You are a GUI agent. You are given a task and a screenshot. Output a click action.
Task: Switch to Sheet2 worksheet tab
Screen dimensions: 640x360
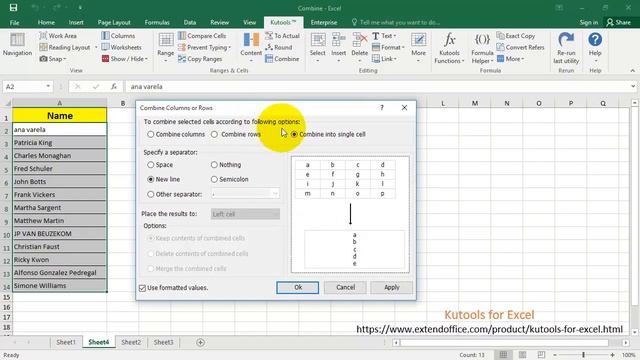(x=131, y=342)
